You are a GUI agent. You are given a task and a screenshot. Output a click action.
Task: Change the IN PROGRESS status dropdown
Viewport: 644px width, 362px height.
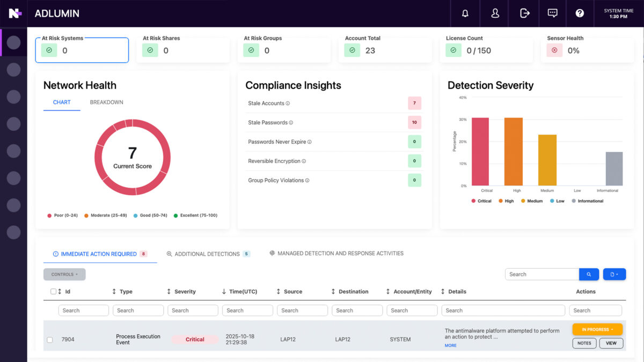[597, 329]
